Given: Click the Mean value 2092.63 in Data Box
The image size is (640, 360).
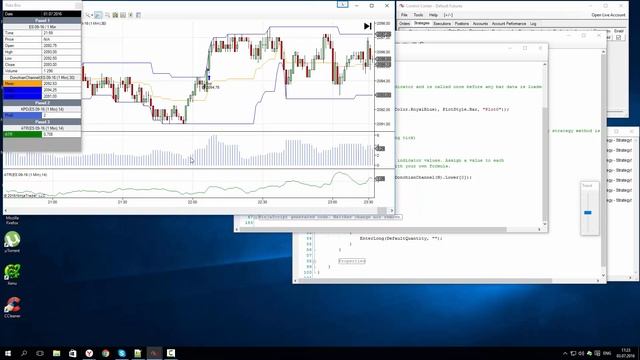Looking at the screenshot, I should [x=61, y=84].
